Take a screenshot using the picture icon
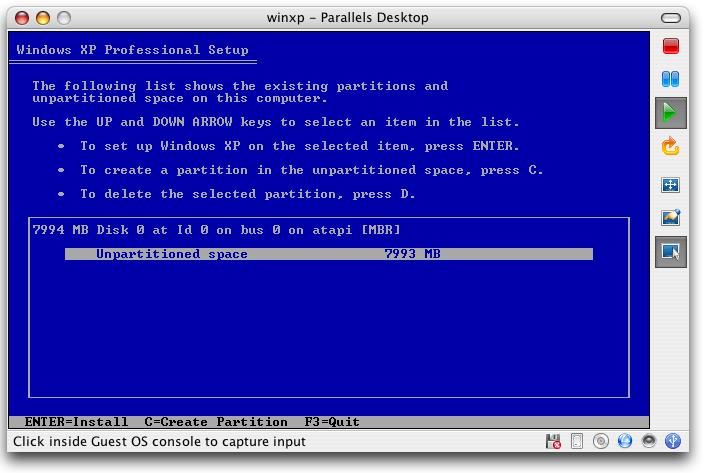The image size is (705, 473). 670,218
